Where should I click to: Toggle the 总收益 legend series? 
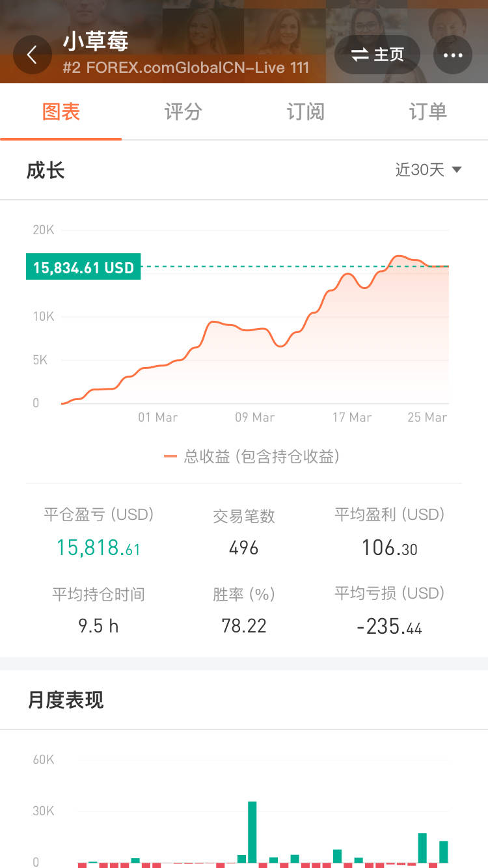(252, 457)
